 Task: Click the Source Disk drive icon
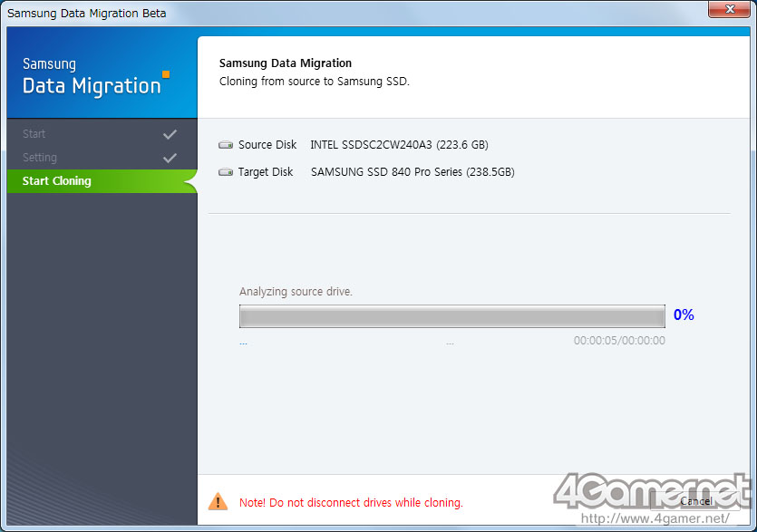(x=226, y=145)
